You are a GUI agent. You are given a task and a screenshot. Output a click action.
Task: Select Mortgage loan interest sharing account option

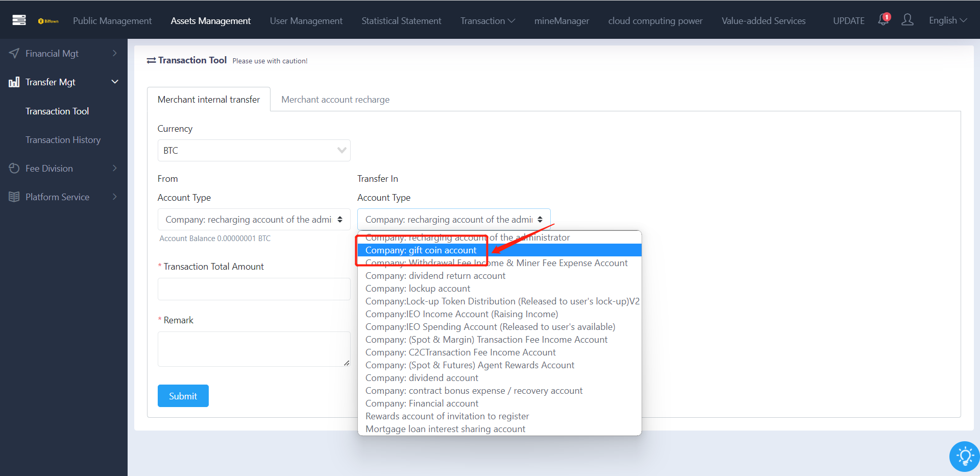[500, 429]
